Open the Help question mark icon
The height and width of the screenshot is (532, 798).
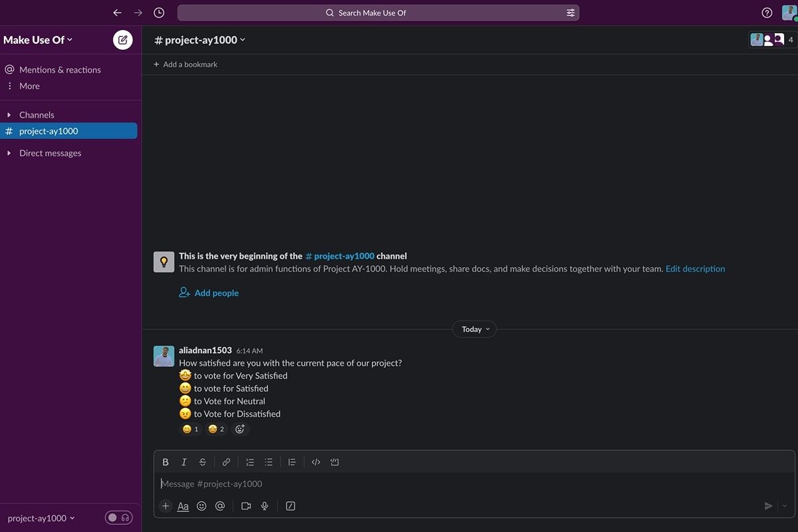point(767,13)
